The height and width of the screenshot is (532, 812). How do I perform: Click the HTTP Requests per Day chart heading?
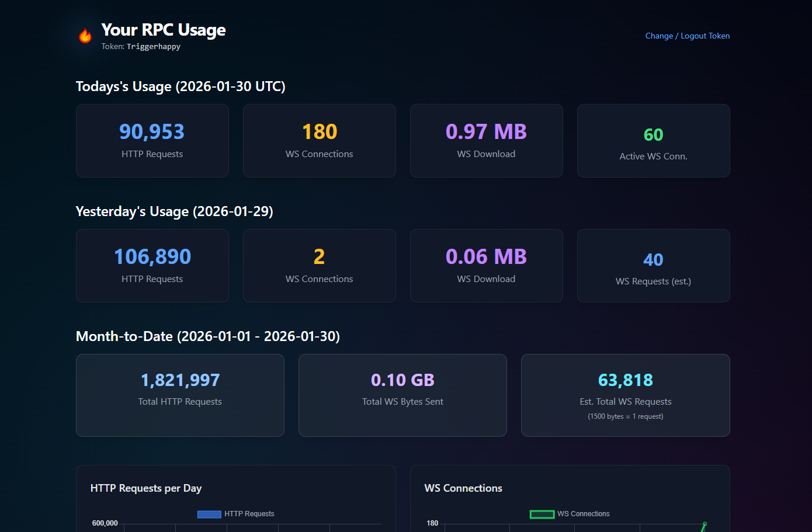tap(146, 488)
